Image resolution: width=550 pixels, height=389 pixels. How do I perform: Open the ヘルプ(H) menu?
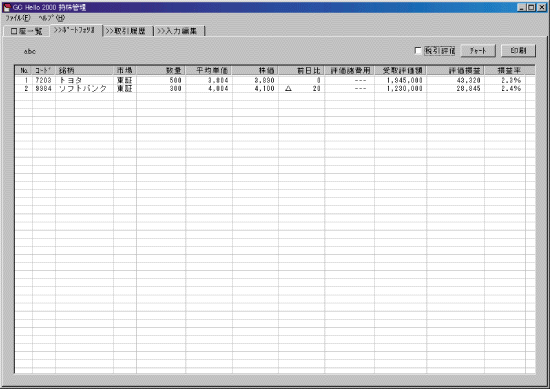52,18
